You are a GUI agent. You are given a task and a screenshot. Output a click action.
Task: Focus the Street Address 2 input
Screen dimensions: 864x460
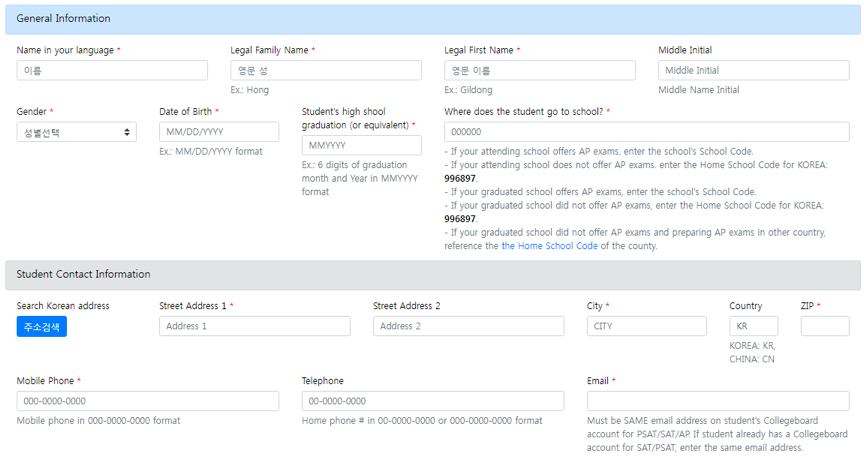point(469,326)
